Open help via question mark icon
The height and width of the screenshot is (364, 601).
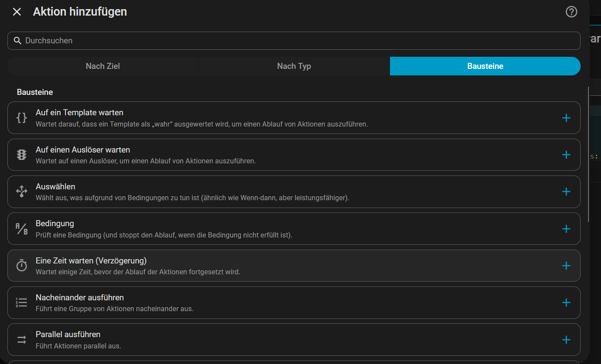point(572,12)
